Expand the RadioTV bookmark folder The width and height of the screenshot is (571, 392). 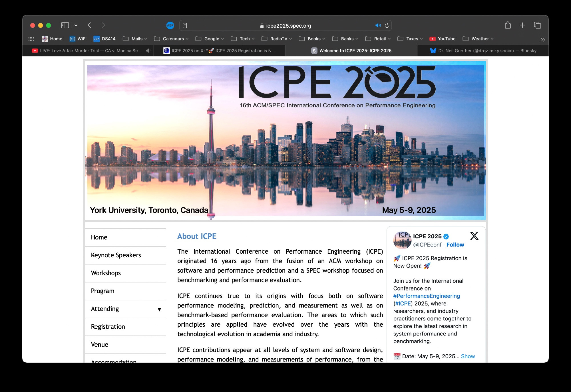[x=276, y=39]
